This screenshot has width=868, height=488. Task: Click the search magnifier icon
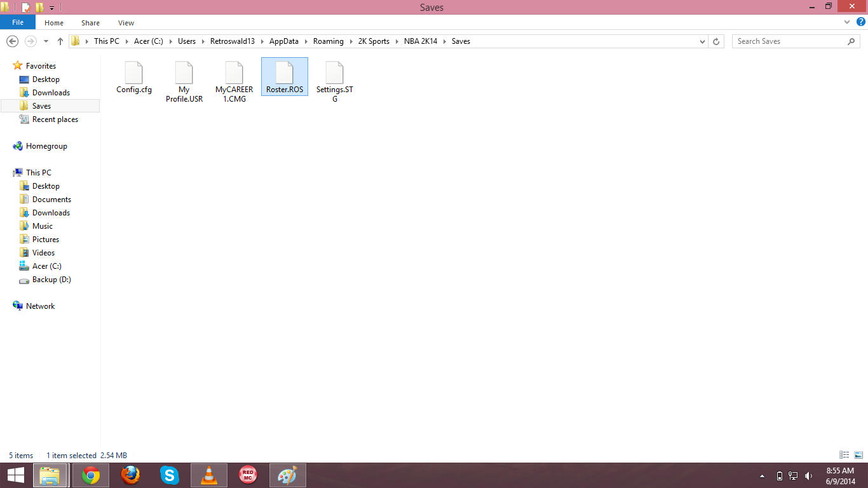pyautogui.click(x=851, y=41)
